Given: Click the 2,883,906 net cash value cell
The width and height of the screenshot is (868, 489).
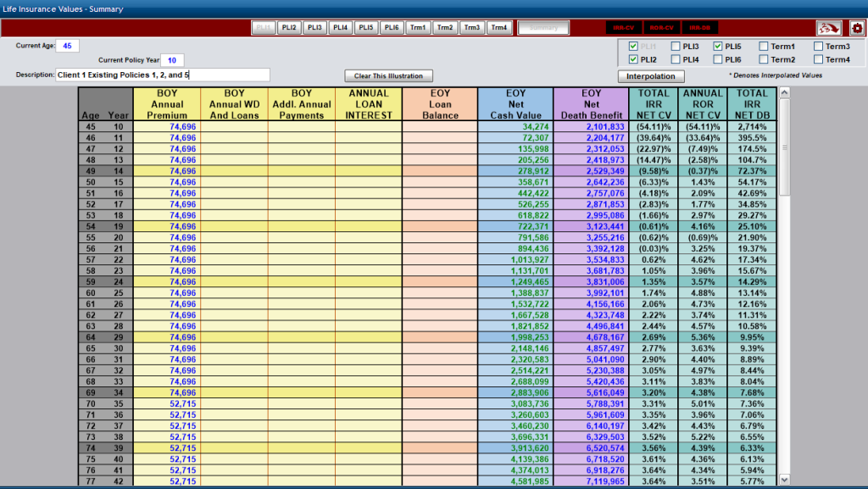Looking at the screenshot, I should [515, 392].
